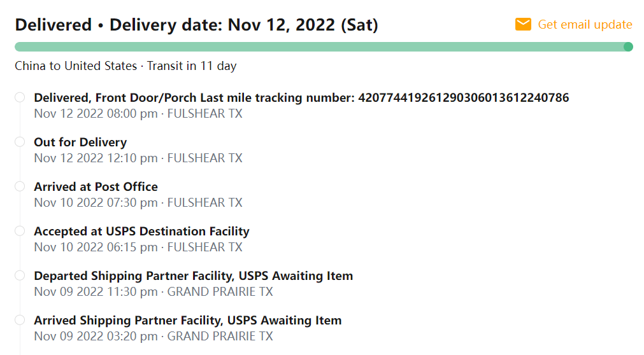Click the Out for Delivery status title
This screenshot has height=355, width=644.
pos(80,142)
